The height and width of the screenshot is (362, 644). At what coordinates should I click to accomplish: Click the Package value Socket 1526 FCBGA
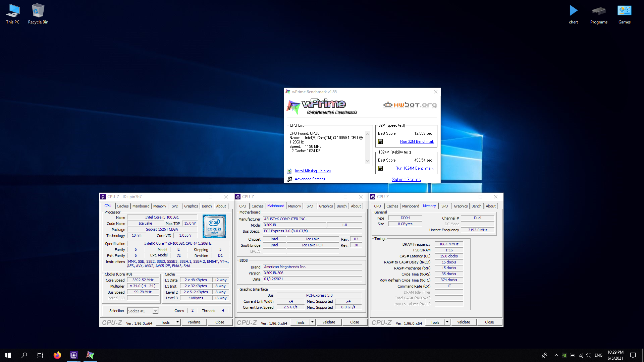162,229
